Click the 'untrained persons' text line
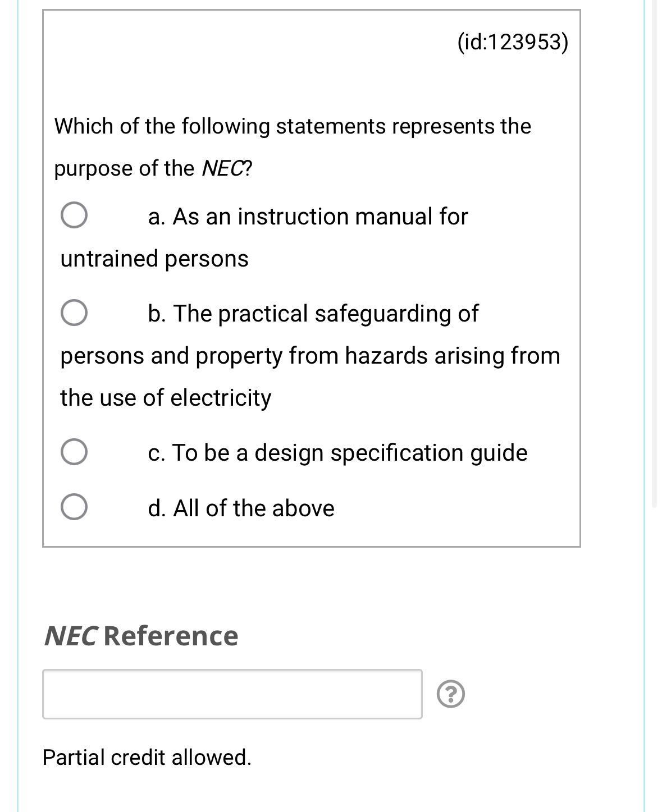Viewport: 662px width, 812px height. coord(154,259)
